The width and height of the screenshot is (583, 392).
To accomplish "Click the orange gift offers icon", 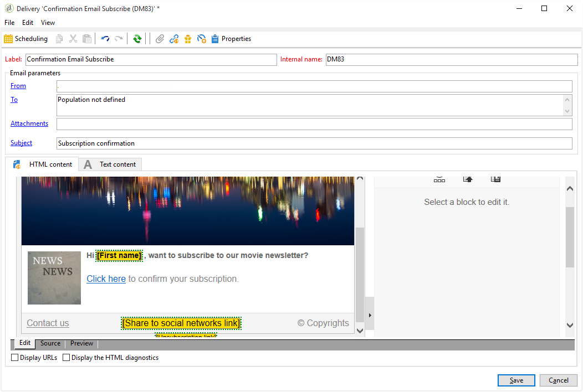I will coord(188,39).
